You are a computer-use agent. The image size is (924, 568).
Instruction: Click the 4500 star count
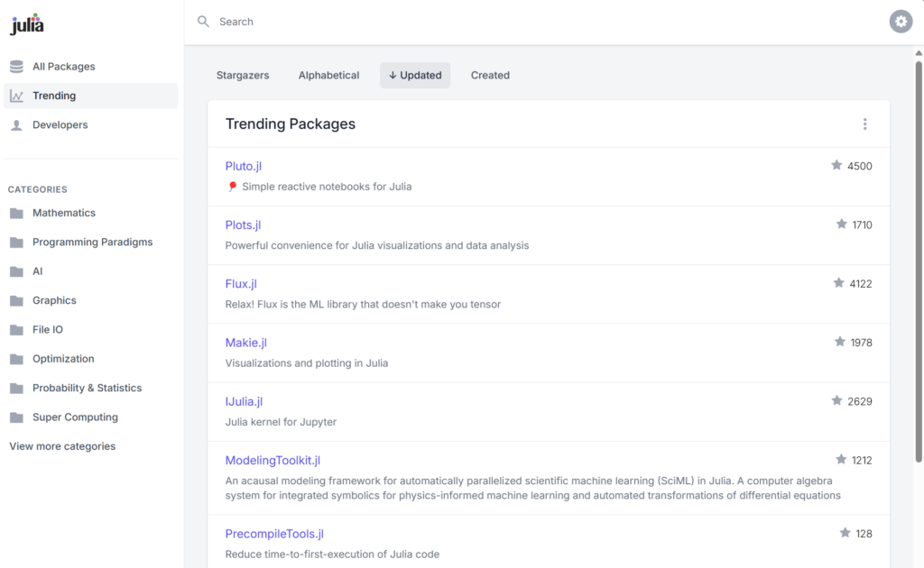point(860,166)
